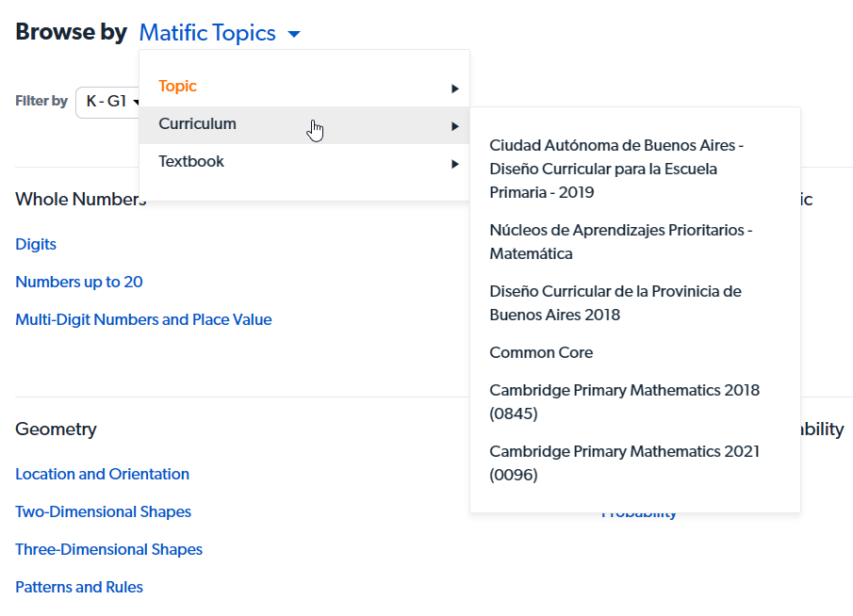Screen dimensions: 853x616
Task: Expand the Topic submenu arrow
Action: pos(455,89)
